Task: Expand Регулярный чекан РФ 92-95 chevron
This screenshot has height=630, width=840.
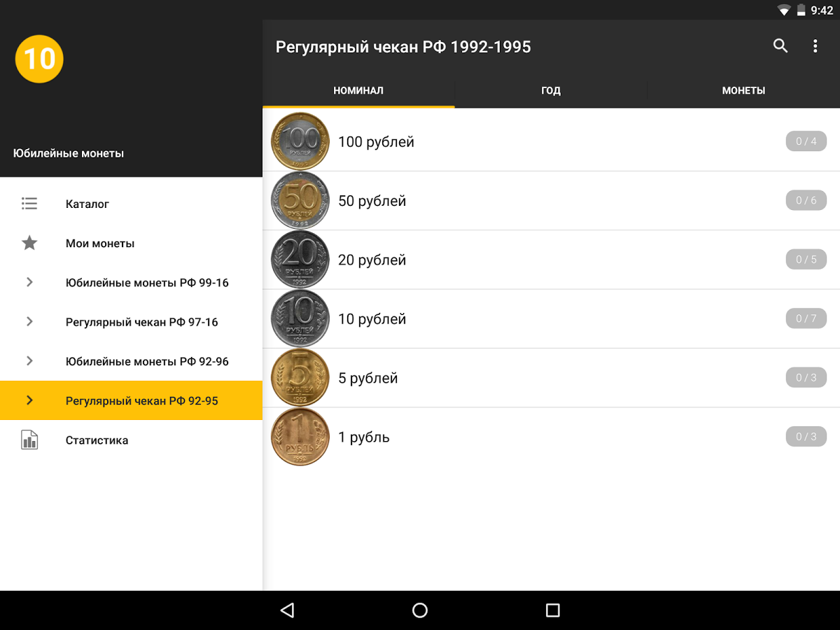Action: tap(29, 400)
